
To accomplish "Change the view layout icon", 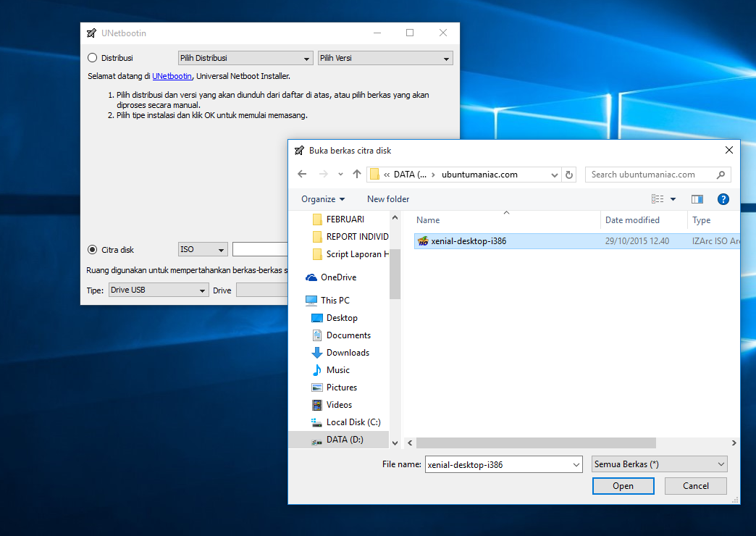I will tap(658, 198).
